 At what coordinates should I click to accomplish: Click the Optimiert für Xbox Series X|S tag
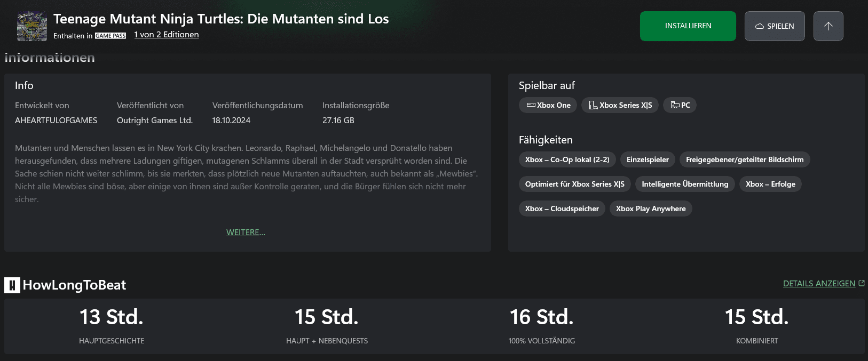tap(575, 184)
